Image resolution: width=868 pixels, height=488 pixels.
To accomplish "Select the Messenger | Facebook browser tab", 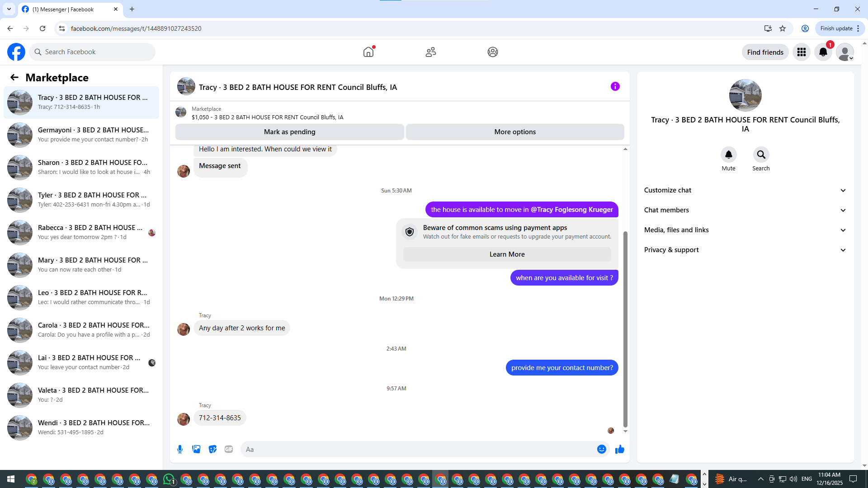I will [x=70, y=9].
